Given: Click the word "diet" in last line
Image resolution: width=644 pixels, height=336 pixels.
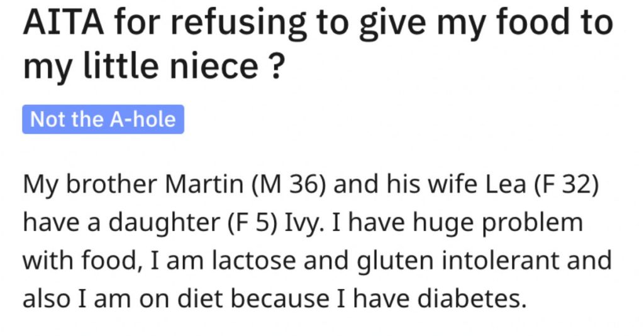Looking at the screenshot, I should point(200,299).
